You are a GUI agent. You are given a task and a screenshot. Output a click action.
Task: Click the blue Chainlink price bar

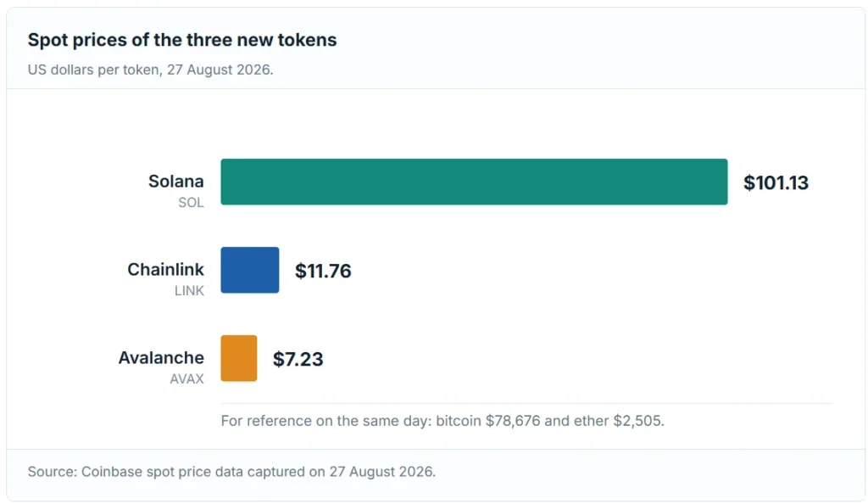coord(250,270)
